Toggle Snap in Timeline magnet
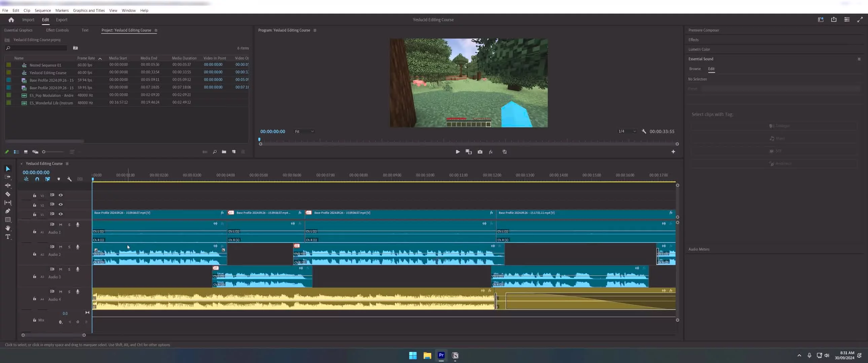 tap(37, 179)
